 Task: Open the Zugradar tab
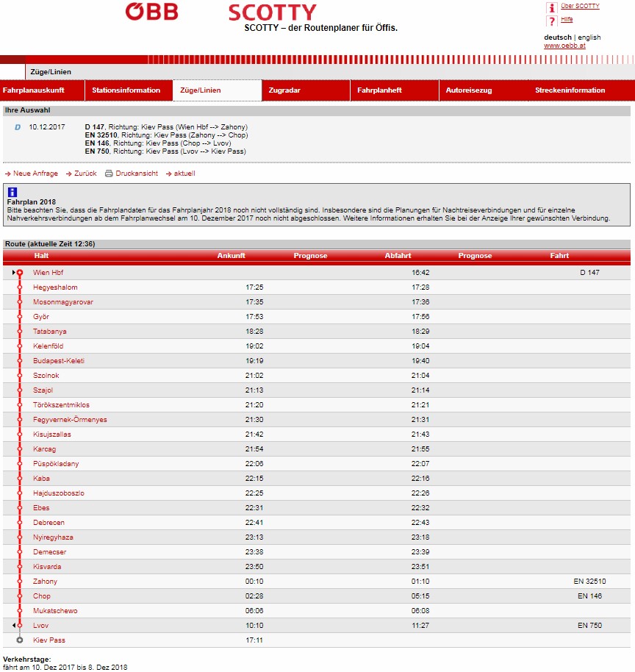284,90
